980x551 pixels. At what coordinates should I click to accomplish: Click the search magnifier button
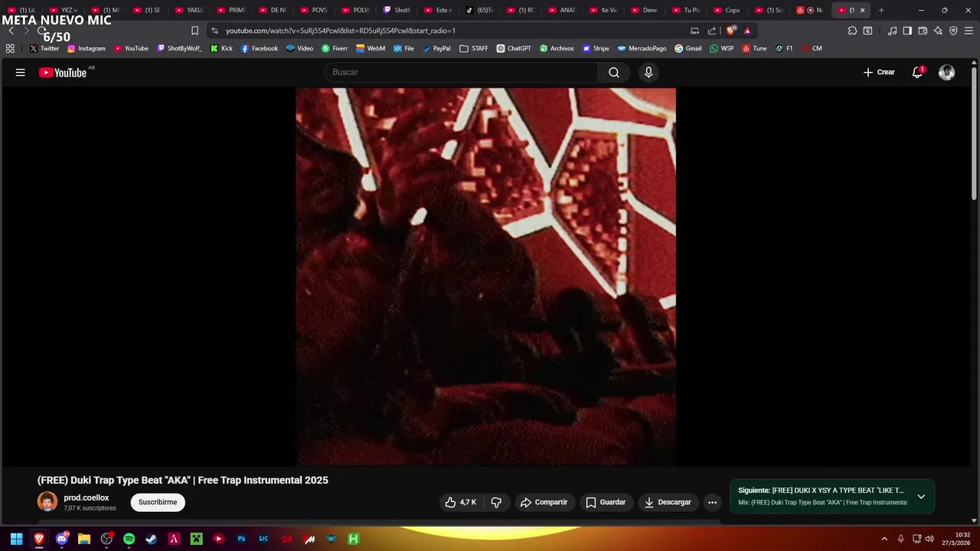coord(614,72)
